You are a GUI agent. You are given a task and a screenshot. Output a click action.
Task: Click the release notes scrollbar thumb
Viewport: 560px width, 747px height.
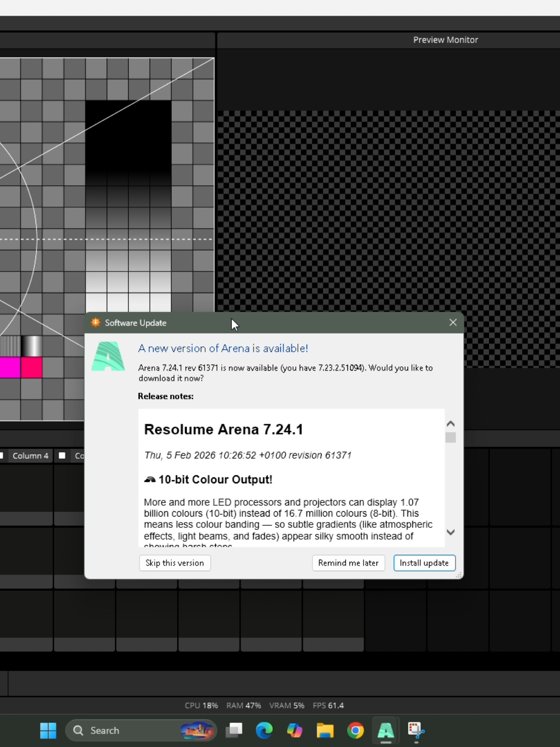click(x=450, y=438)
